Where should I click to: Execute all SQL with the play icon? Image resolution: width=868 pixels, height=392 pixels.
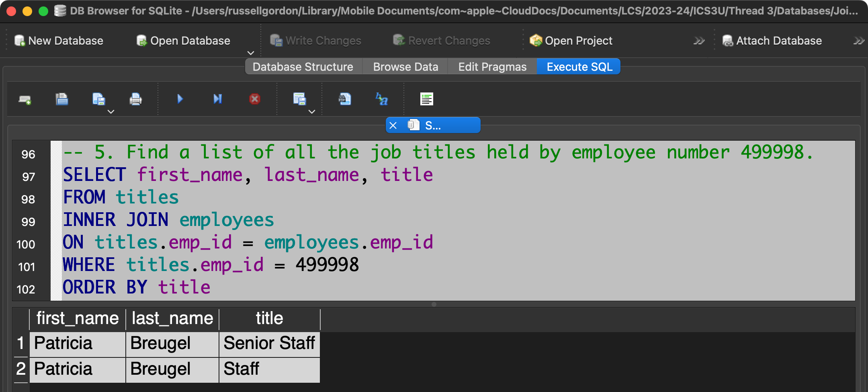180,99
